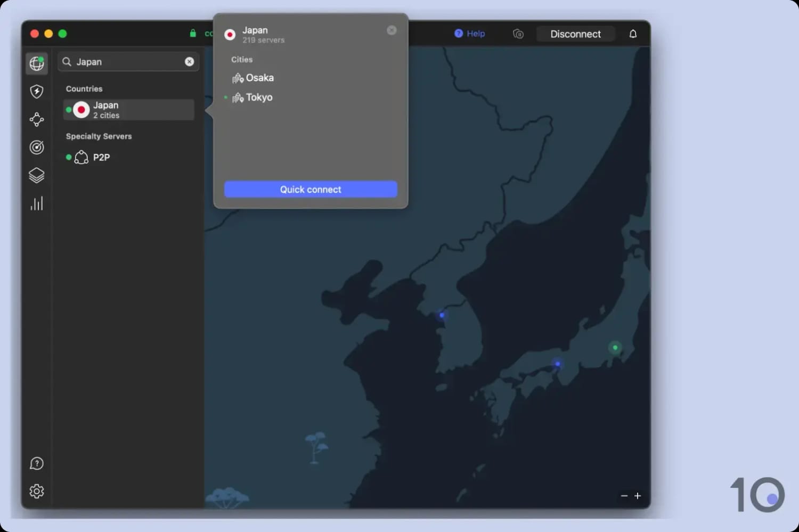The image size is (799, 532).
Task: Clear the Japan search text
Action: pos(189,62)
